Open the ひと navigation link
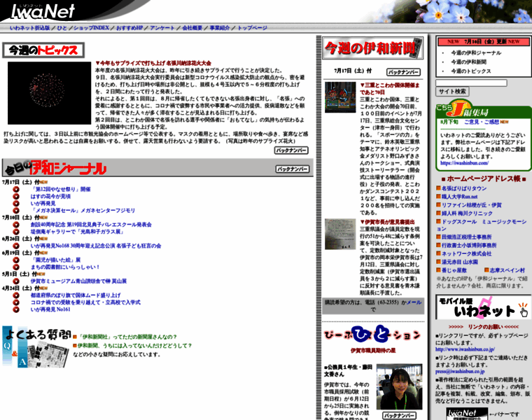 (62, 28)
